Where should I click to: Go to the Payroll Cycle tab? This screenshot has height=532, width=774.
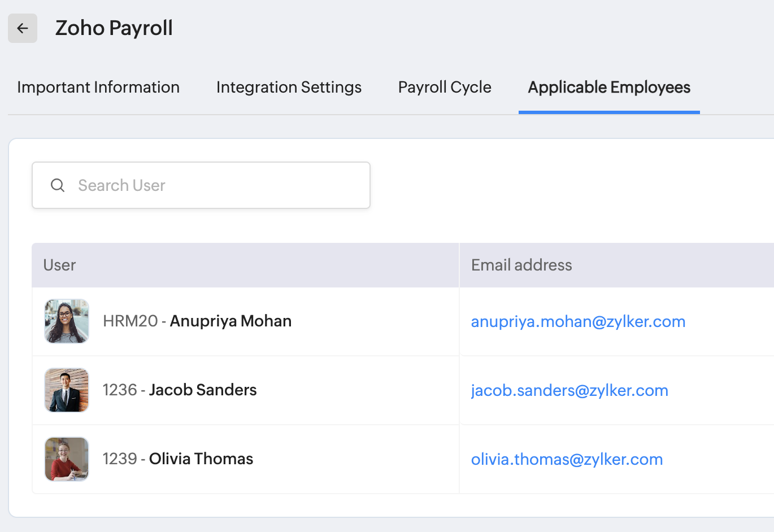[445, 88]
